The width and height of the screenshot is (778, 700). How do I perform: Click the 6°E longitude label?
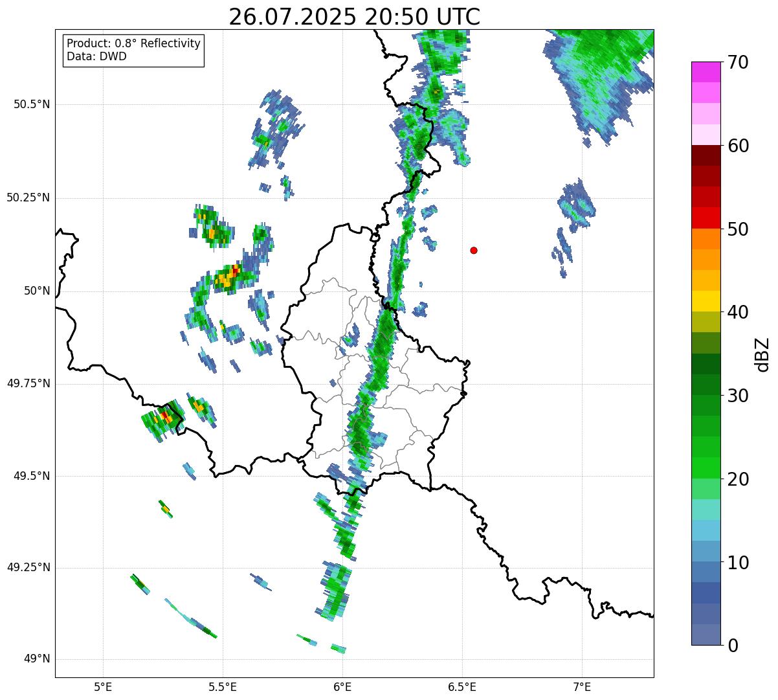[342, 687]
